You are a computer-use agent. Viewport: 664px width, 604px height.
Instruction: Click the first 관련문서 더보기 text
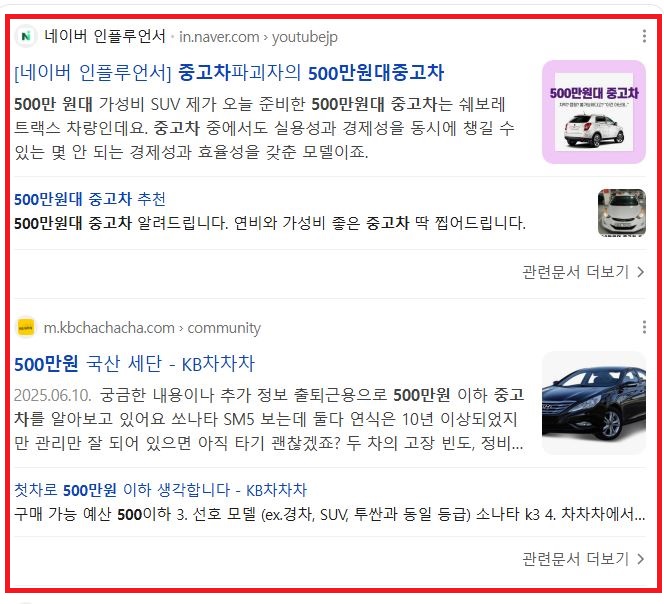click(575, 272)
